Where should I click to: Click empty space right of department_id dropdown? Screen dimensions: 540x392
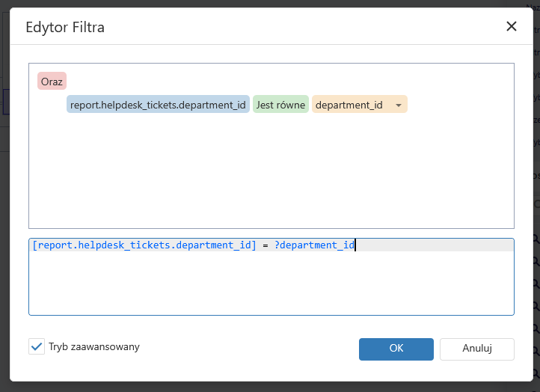click(x=460, y=105)
